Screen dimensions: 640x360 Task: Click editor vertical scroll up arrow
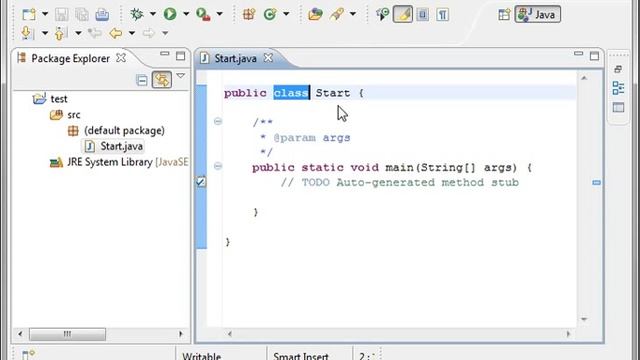pos(584,78)
